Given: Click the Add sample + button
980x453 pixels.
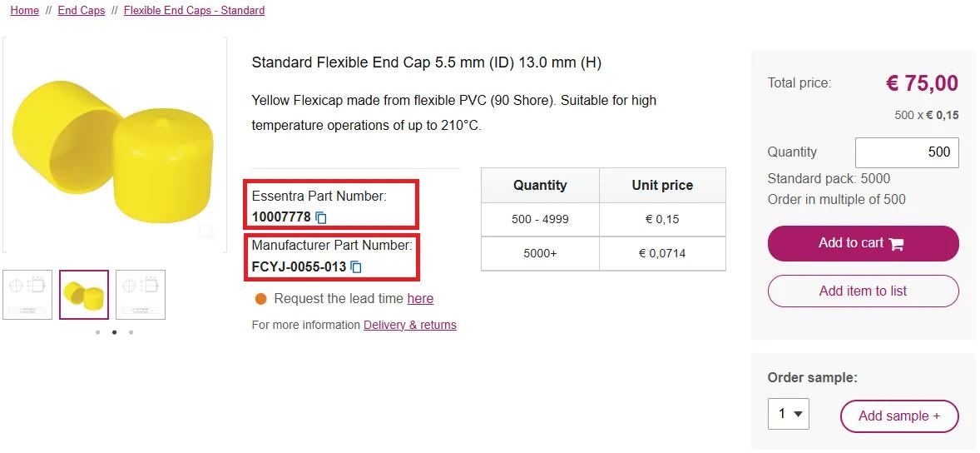Looking at the screenshot, I should [899, 416].
